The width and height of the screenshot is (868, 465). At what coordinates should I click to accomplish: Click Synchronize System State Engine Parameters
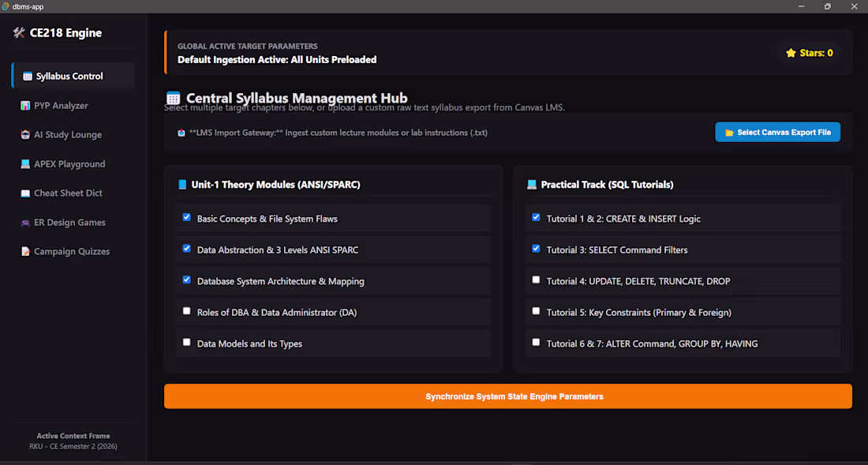click(x=507, y=396)
